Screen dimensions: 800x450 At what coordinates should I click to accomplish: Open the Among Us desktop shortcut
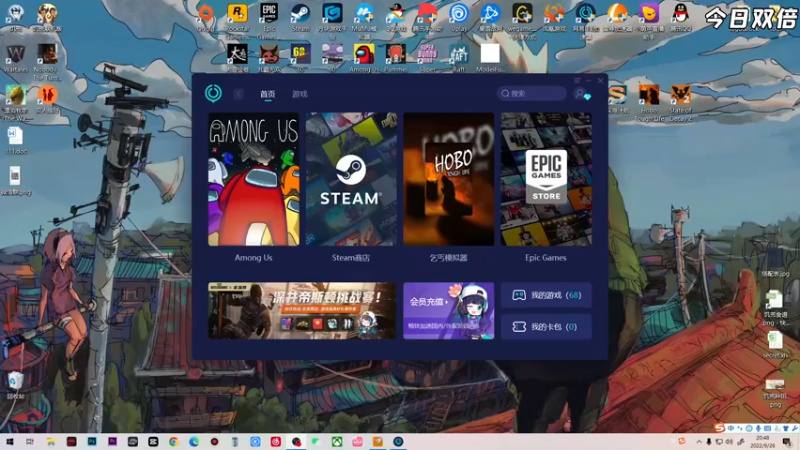click(364, 58)
